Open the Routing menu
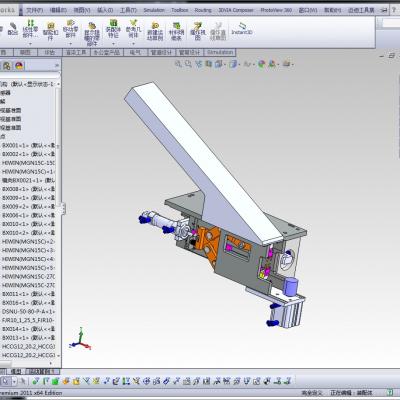 [x=203, y=10]
